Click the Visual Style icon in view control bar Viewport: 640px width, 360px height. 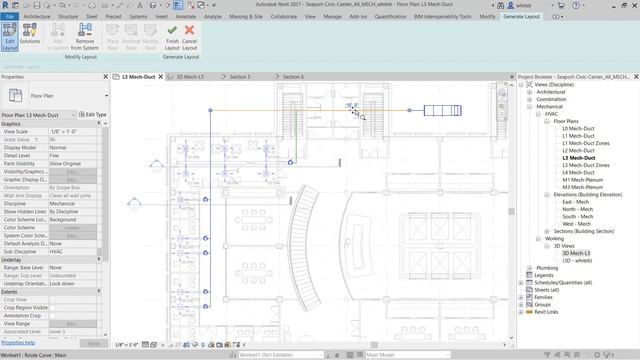(x=153, y=345)
